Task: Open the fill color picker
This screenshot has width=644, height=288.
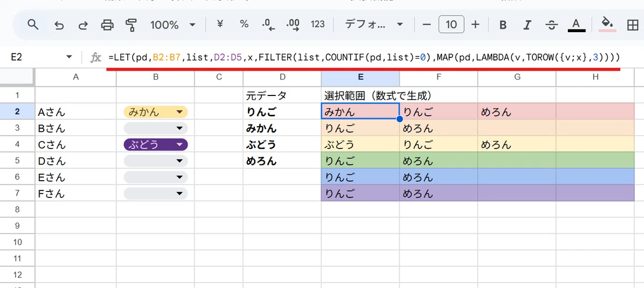Action: pyautogui.click(x=608, y=25)
